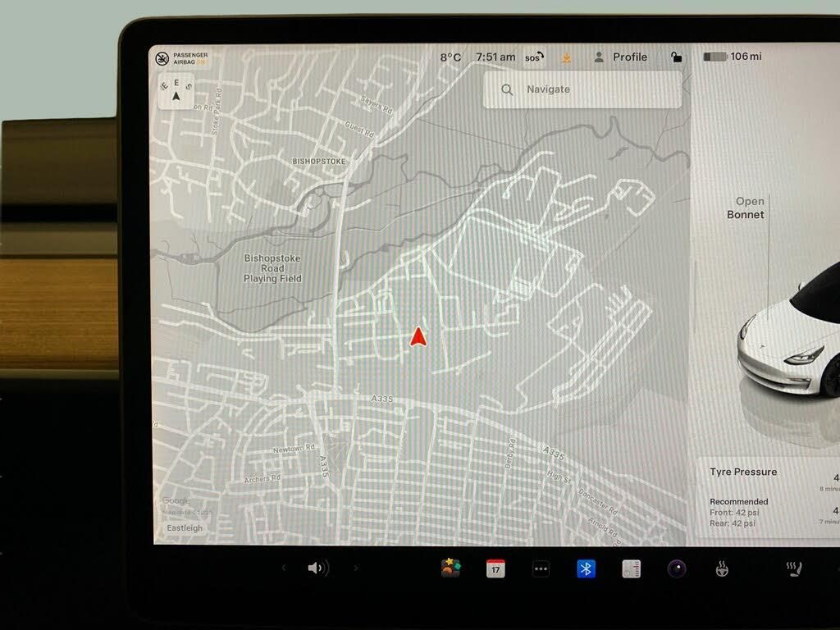
Task: Tap the white Tesla car image
Action: coord(788,333)
